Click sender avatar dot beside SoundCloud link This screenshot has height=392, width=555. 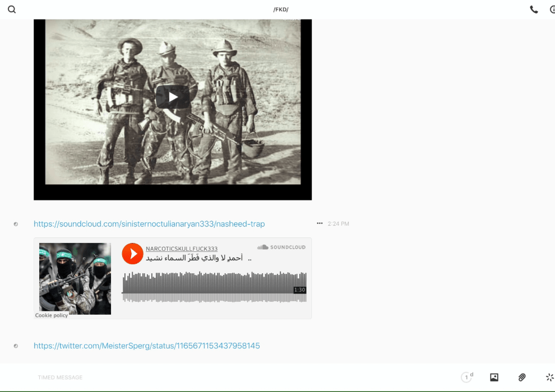click(x=16, y=224)
